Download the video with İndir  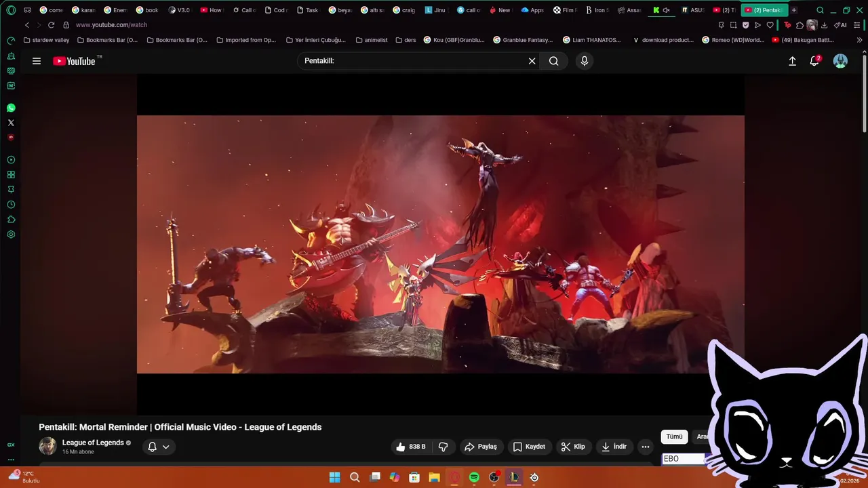coord(614,447)
